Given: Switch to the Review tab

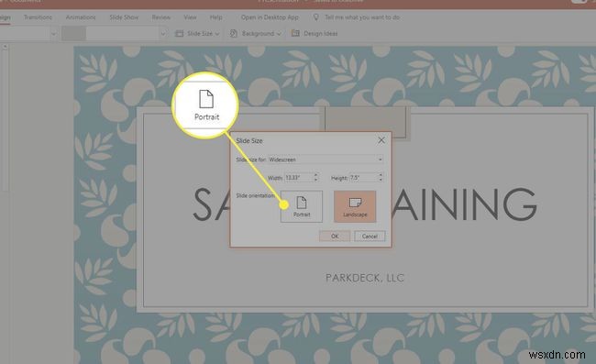Looking at the screenshot, I should coord(160,17).
